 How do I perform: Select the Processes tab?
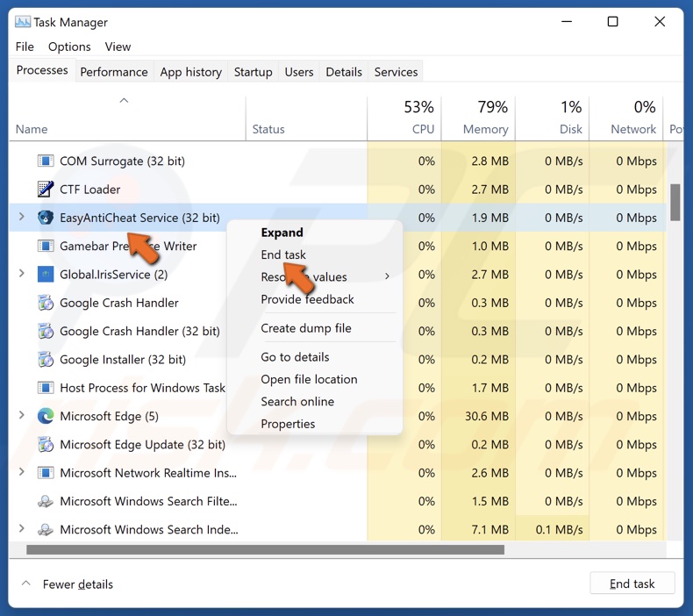tap(42, 70)
